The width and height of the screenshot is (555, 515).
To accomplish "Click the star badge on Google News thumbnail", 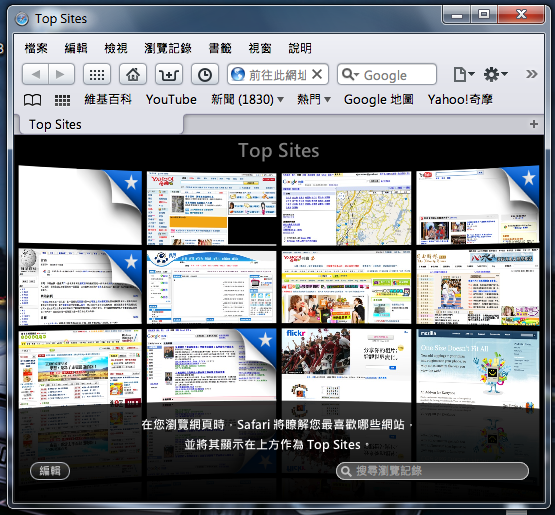I will coord(265,340).
